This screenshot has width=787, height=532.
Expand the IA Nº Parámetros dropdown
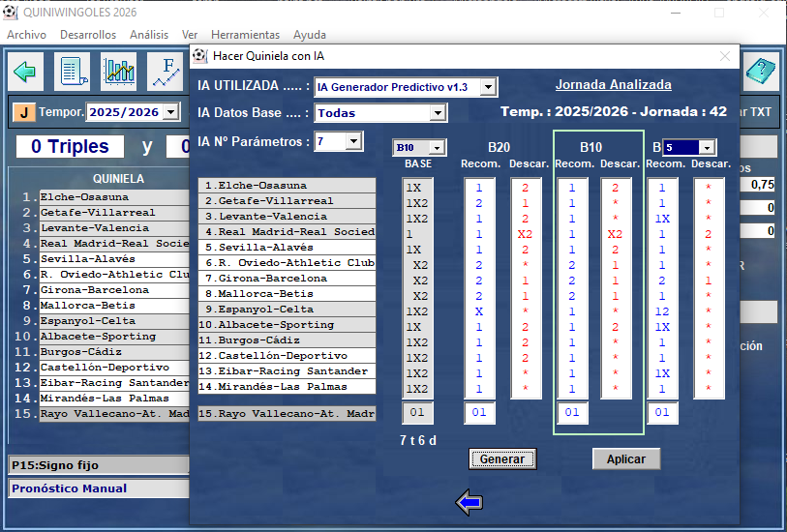click(353, 141)
